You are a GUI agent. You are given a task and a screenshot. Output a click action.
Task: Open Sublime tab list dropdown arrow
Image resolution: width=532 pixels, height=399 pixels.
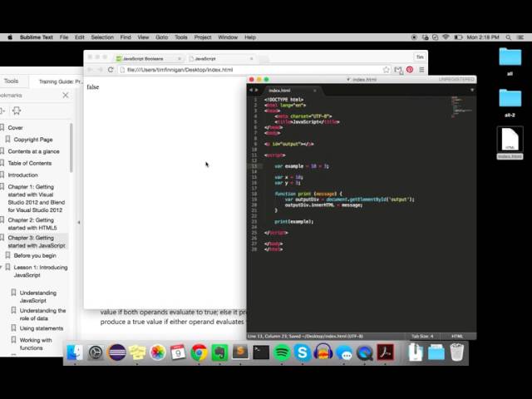(471, 90)
